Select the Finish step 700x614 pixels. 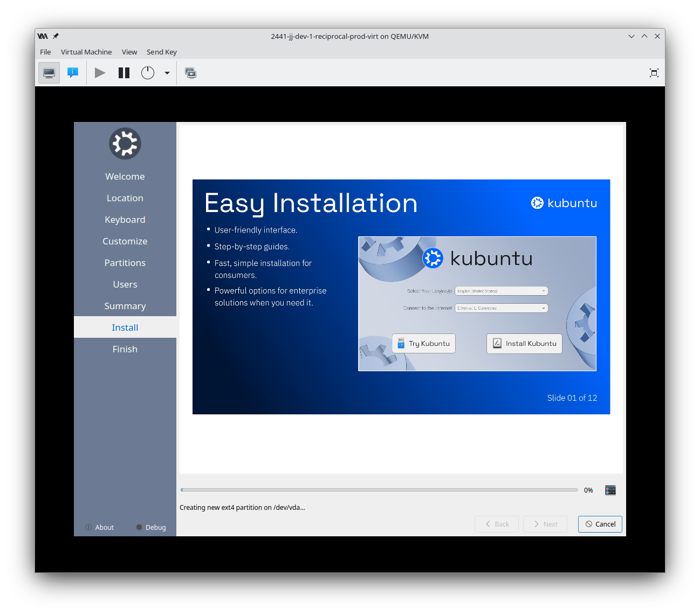click(x=125, y=349)
